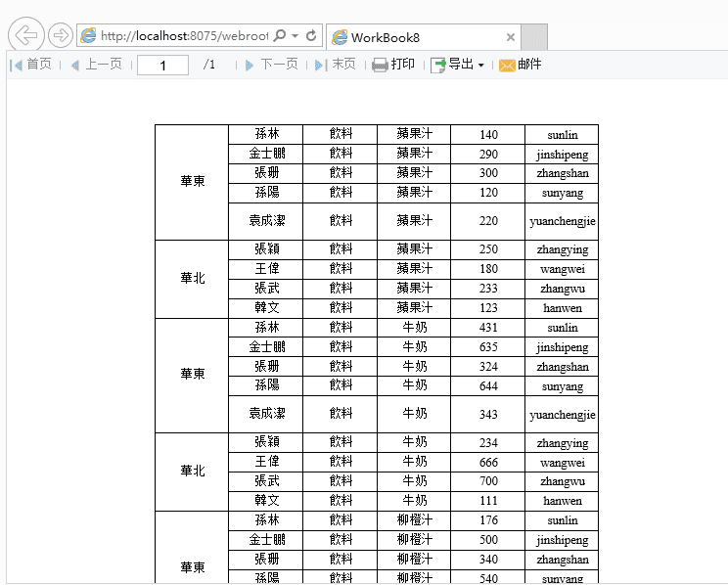Select cell with value 220
This screenshot has height=585, width=728.
(488, 221)
